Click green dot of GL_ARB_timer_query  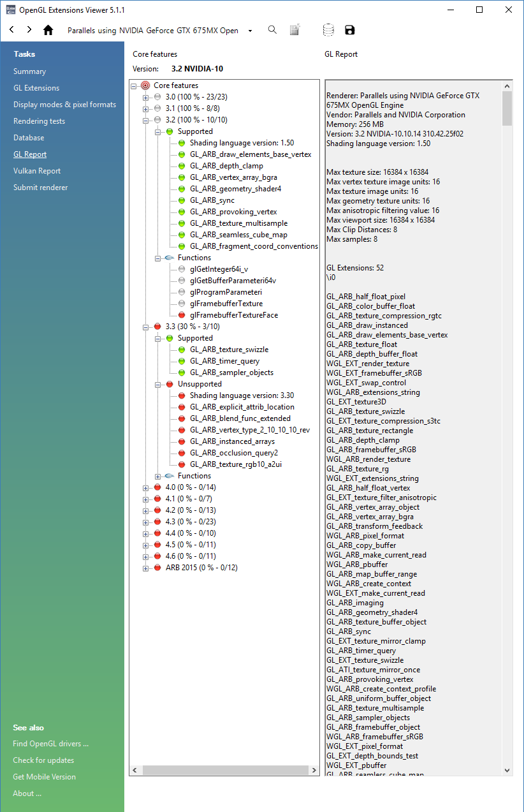click(x=182, y=361)
